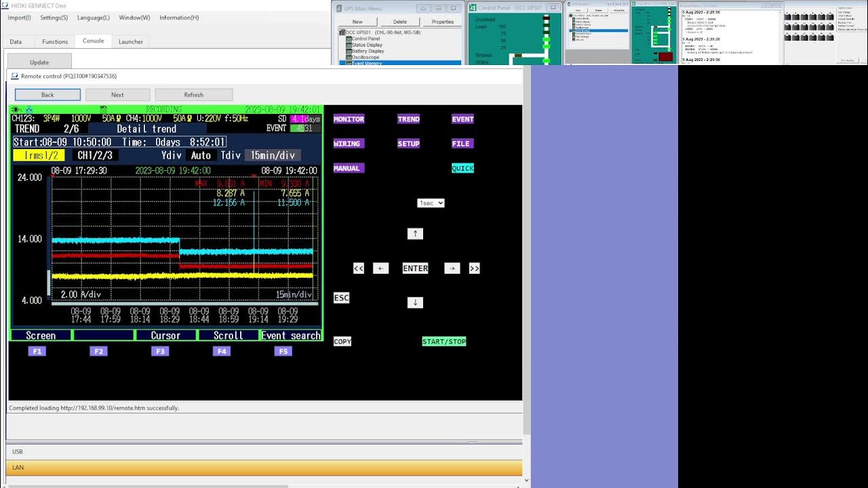Click the QUICK key
This screenshot has height=488, width=868.
(x=462, y=168)
